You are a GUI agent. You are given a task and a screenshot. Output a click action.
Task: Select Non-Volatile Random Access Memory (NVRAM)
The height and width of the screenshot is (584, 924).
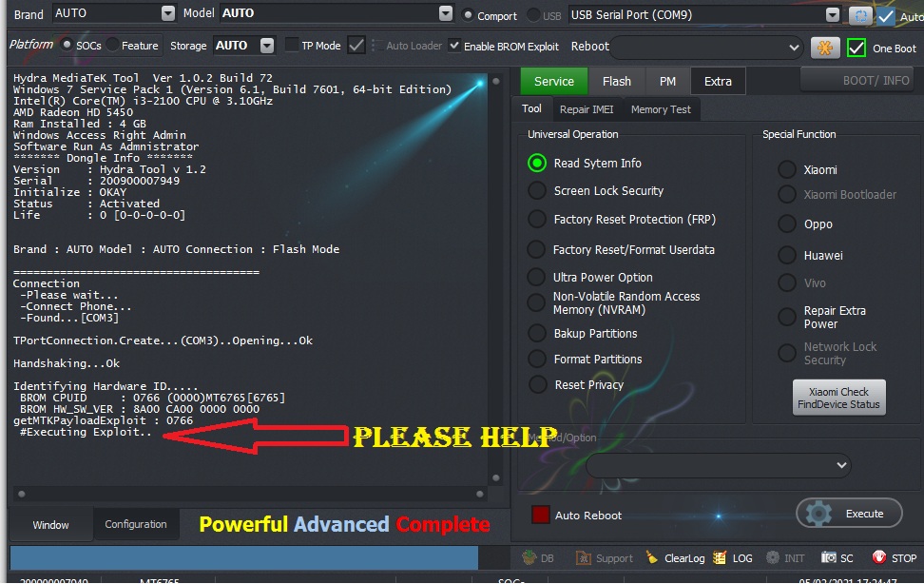536,302
